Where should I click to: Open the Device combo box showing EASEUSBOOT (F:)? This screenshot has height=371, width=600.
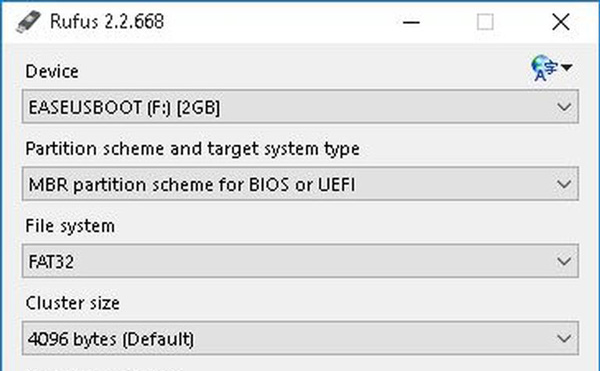(x=300, y=107)
